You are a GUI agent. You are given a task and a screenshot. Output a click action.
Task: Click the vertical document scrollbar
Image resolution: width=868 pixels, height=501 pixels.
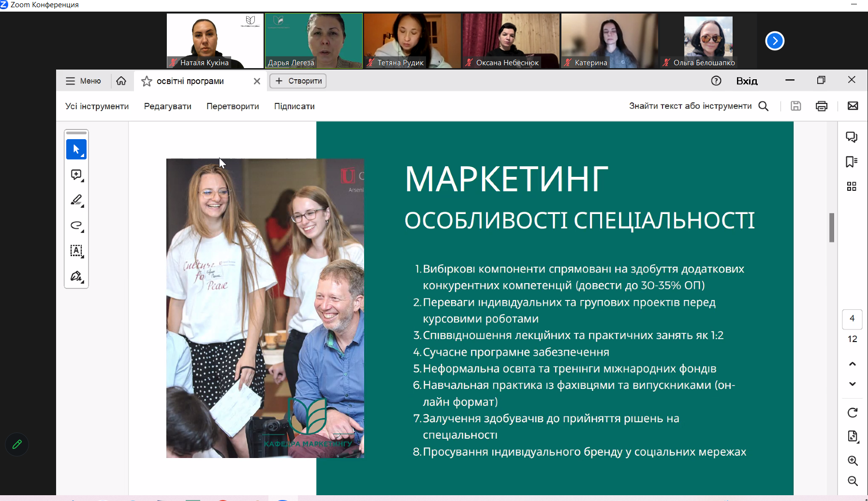(x=832, y=228)
